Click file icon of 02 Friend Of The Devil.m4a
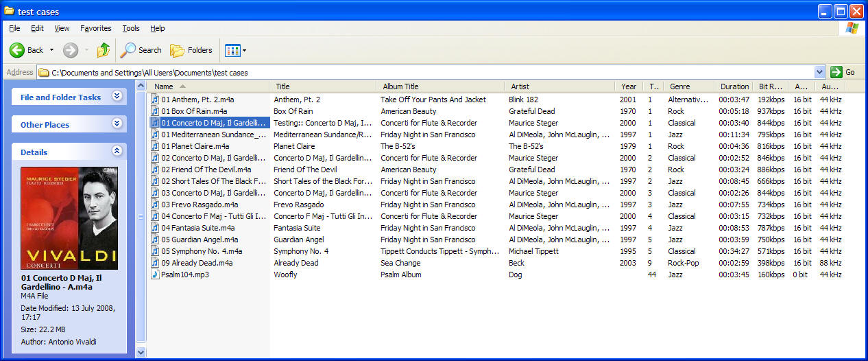868x361 pixels. pyautogui.click(x=155, y=170)
